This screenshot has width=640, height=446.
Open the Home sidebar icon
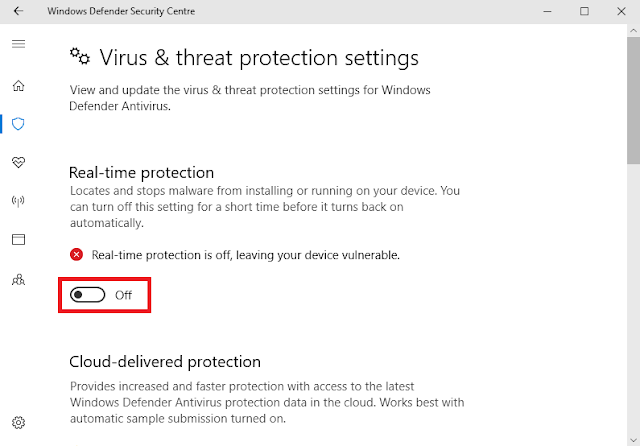(18, 86)
